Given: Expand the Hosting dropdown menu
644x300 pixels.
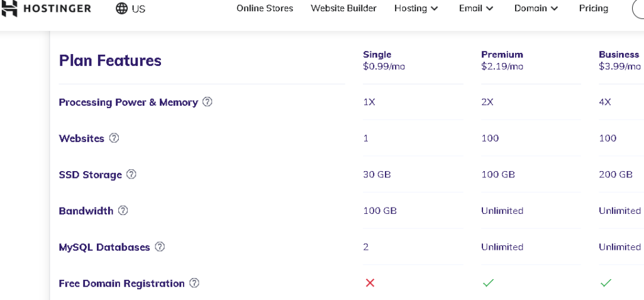Looking at the screenshot, I should pyautogui.click(x=416, y=8).
